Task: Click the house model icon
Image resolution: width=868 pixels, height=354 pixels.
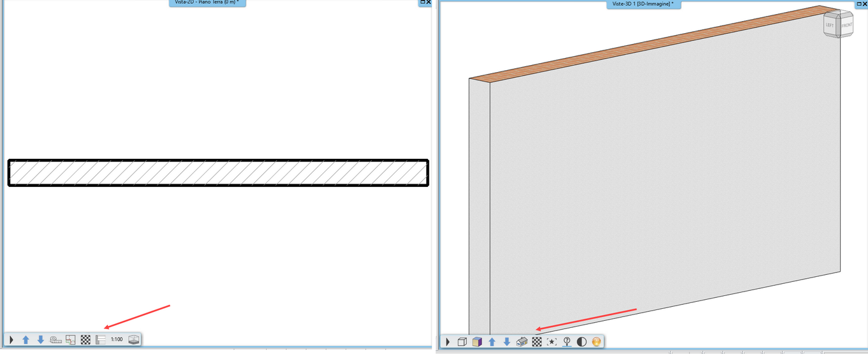Action: click(x=522, y=342)
